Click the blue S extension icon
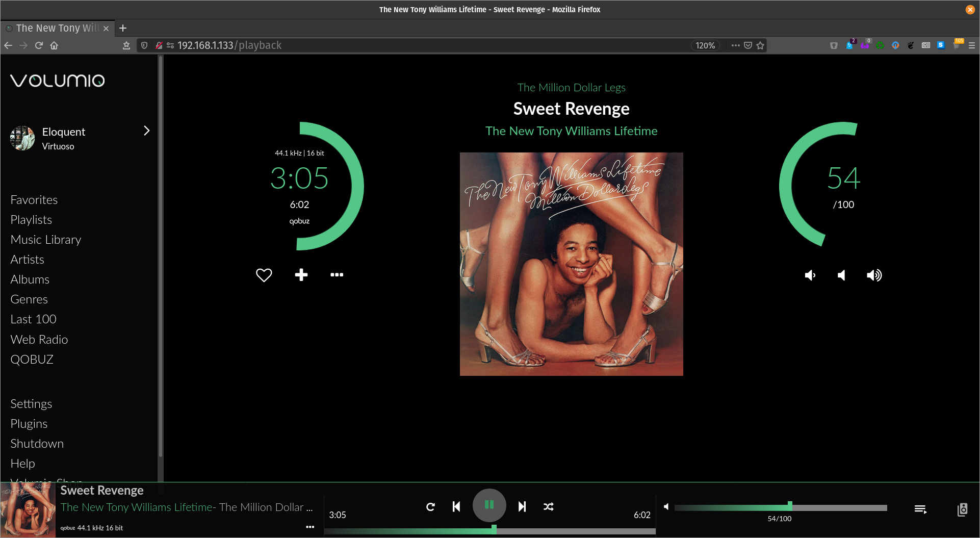Viewport: 980px width, 538px height. tap(941, 45)
